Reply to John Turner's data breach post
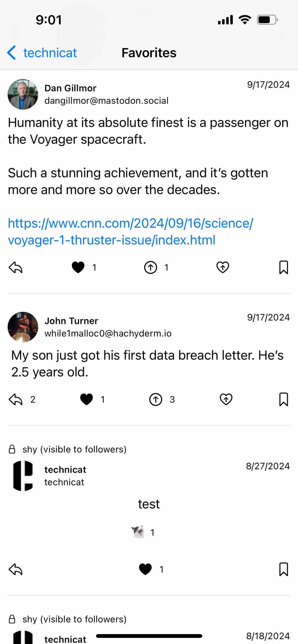298x644 pixels. pyautogui.click(x=16, y=399)
